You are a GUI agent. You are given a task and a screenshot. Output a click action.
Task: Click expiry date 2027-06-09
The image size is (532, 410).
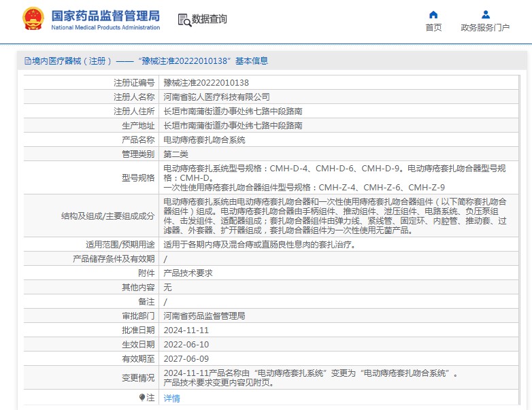tap(186, 359)
